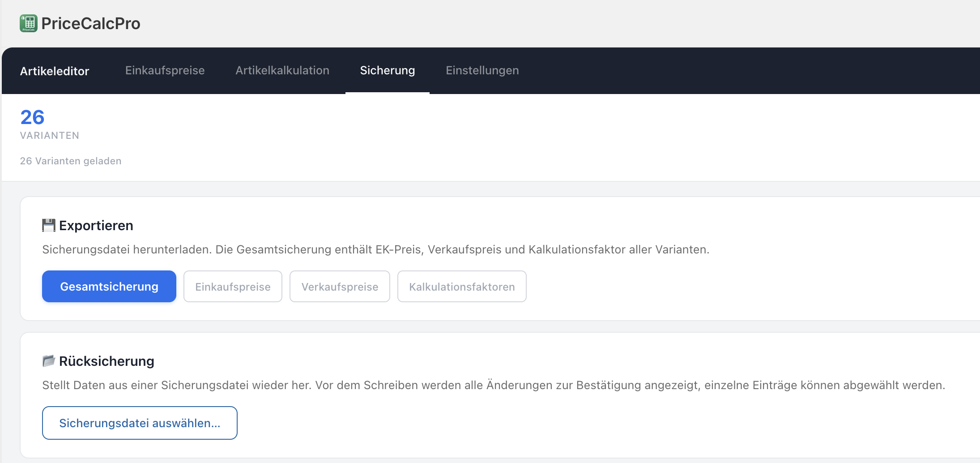Screen dimensions: 980x463
Task: Click the VARIANTEN label
Action: [50, 136]
